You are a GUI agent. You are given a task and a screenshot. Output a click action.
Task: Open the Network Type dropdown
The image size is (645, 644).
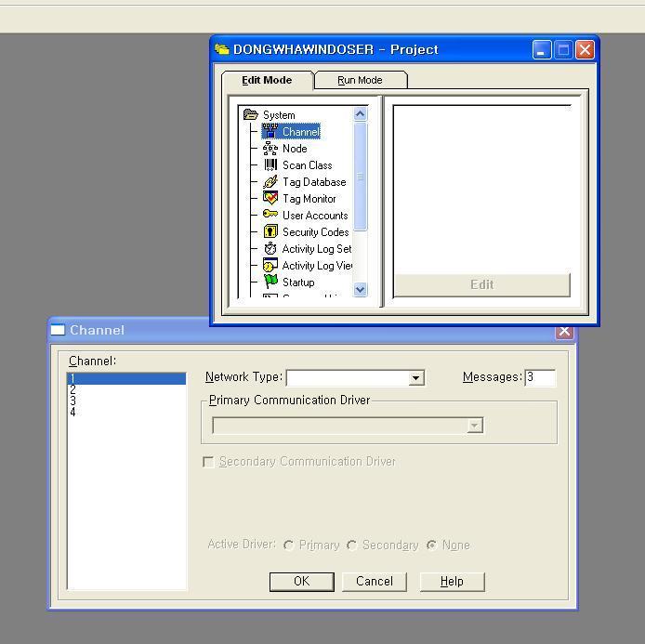(x=416, y=378)
